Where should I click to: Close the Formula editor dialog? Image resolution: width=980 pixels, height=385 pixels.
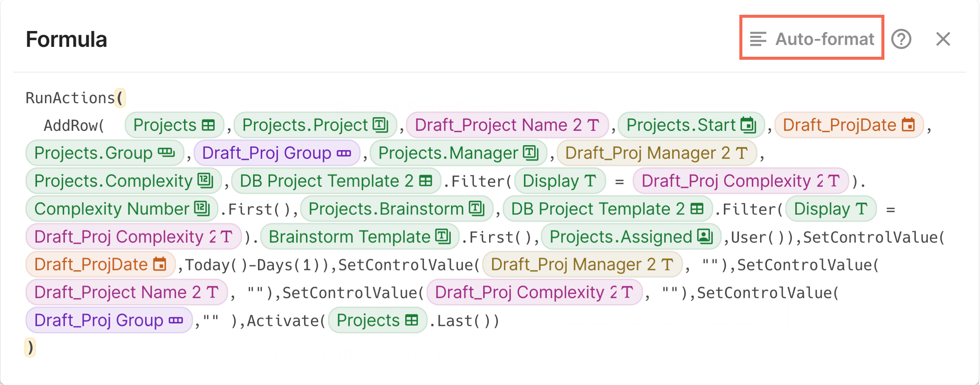943,39
